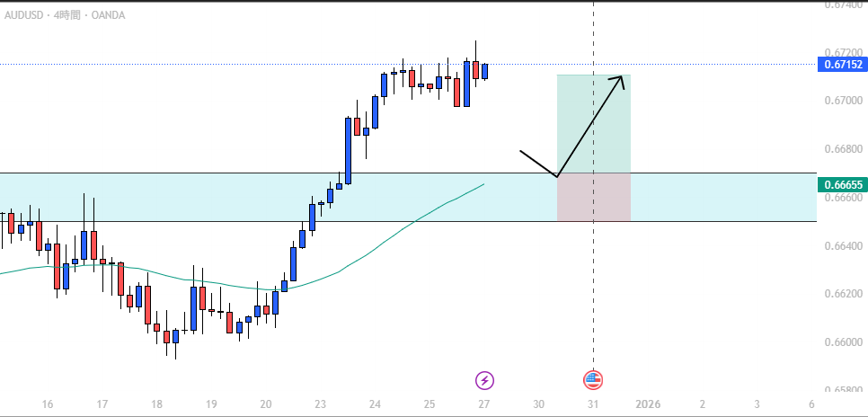Click date label 23 on the time axis
The image size is (868, 417).
point(320,405)
